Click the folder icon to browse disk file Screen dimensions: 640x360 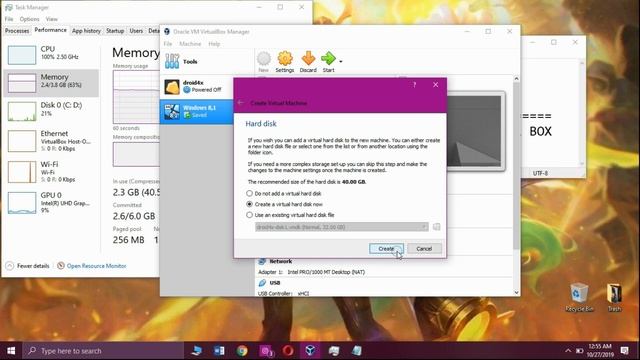[x=436, y=227]
